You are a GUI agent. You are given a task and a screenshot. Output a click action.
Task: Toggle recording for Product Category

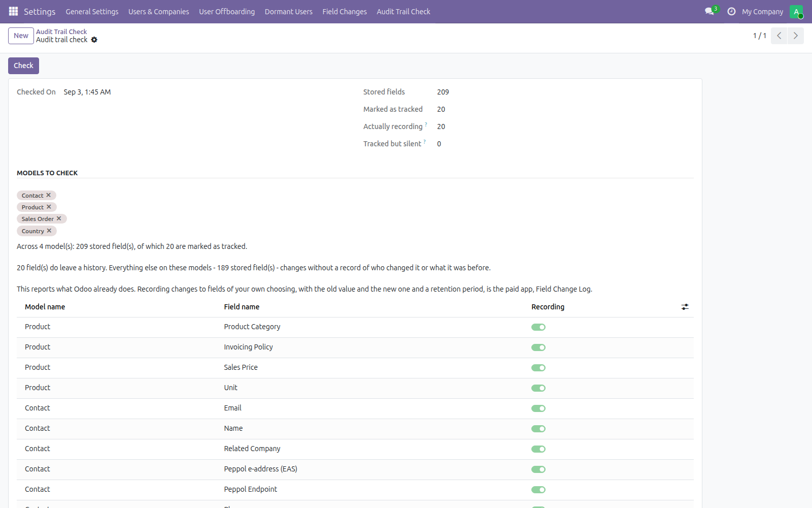pos(538,327)
